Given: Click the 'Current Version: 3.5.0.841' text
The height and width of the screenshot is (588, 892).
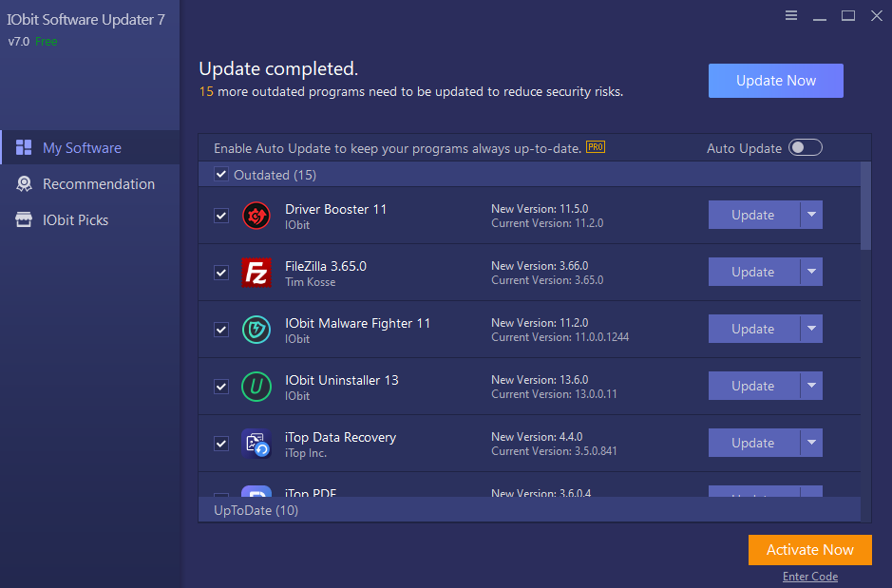Looking at the screenshot, I should pyautogui.click(x=554, y=450).
